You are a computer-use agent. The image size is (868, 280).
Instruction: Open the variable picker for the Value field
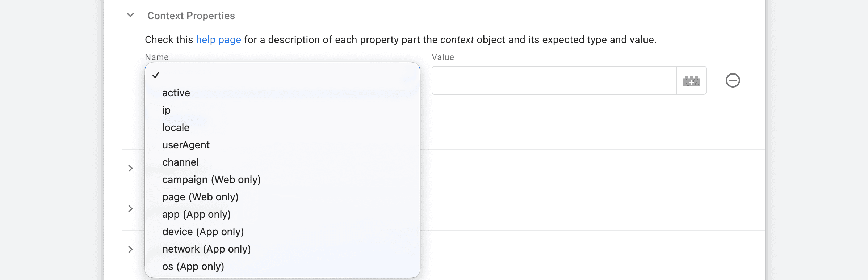tap(691, 80)
